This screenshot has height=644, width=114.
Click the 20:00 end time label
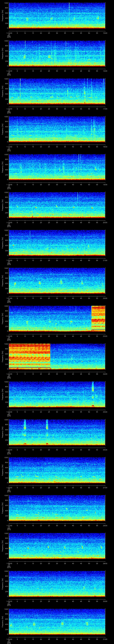[x=105, y=223]
